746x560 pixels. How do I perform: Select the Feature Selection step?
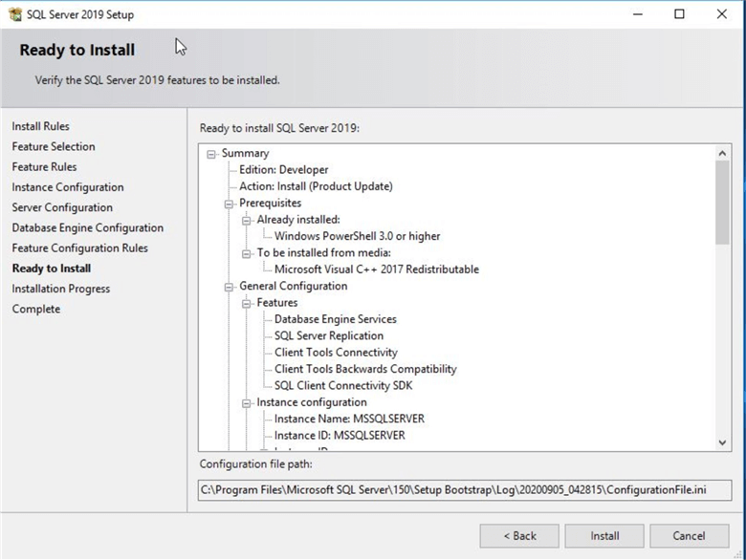(54, 146)
